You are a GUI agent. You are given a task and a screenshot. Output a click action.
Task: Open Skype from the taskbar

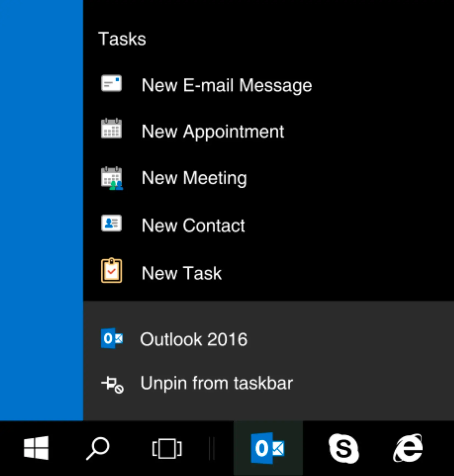point(344,448)
